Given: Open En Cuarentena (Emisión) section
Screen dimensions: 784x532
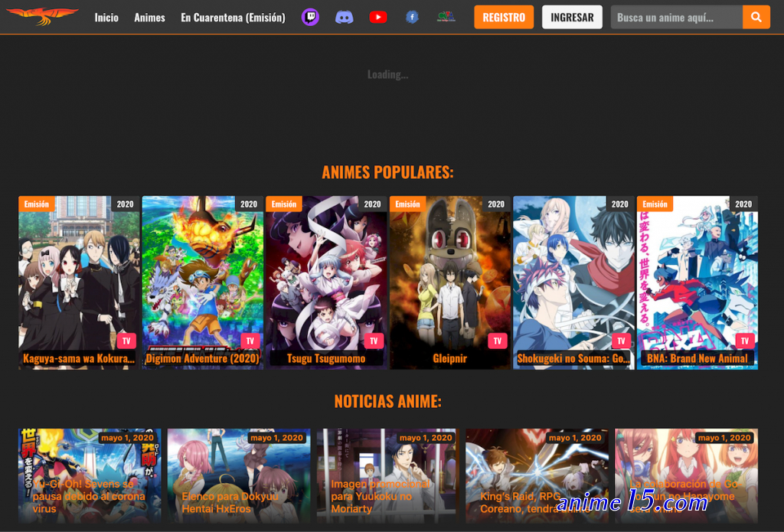Looking at the screenshot, I should [x=233, y=18].
